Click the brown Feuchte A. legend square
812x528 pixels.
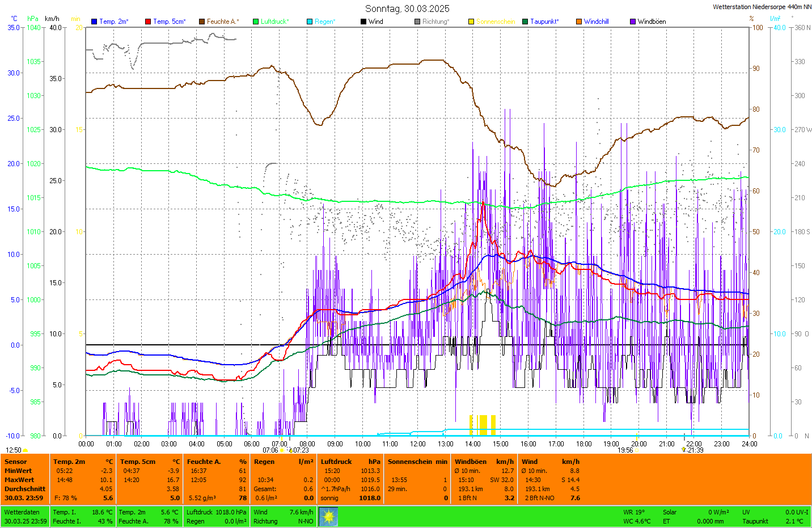coord(202,22)
